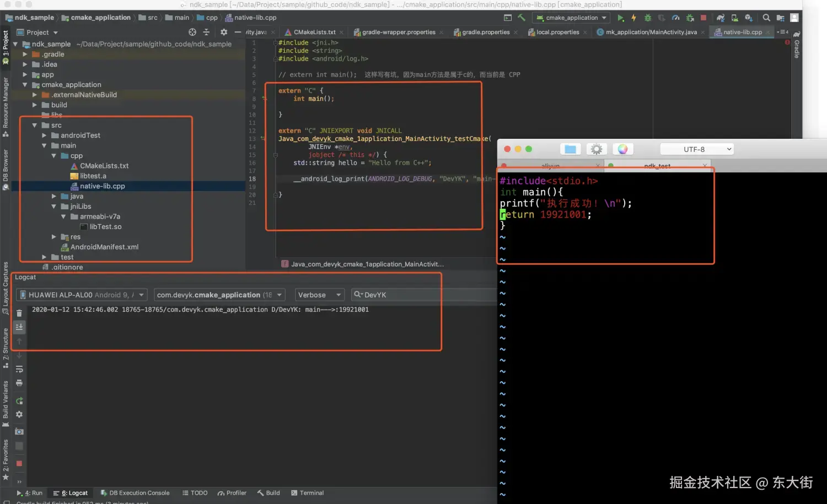
Task: Open the Verbose log level dropdown
Action: (320, 295)
